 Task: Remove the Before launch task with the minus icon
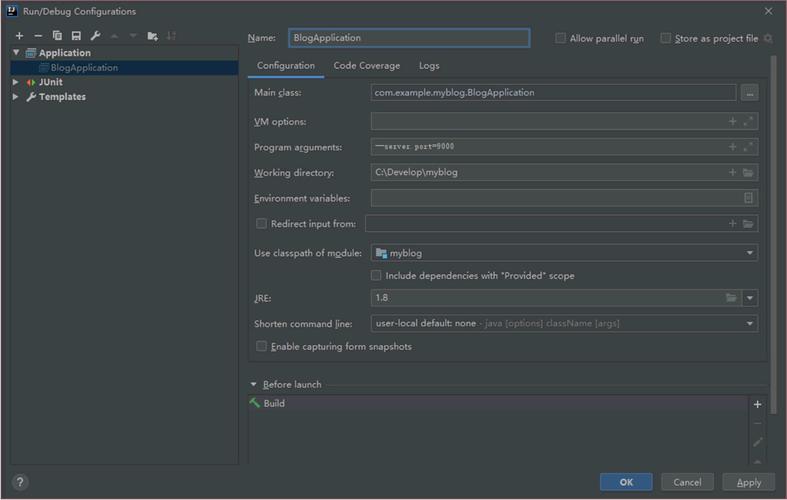tap(757, 423)
